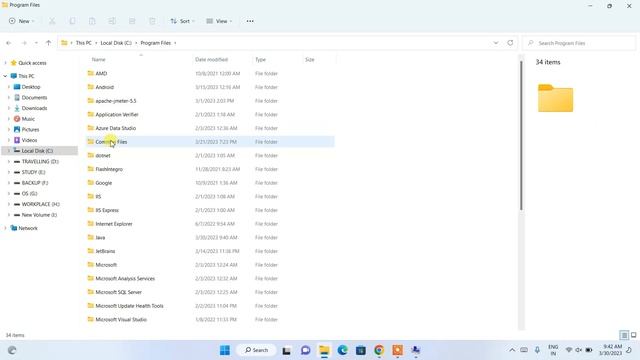The width and height of the screenshot is (640, 360).
Task: Click the File Explorer taskbar icon
Action: coord(324,350)
